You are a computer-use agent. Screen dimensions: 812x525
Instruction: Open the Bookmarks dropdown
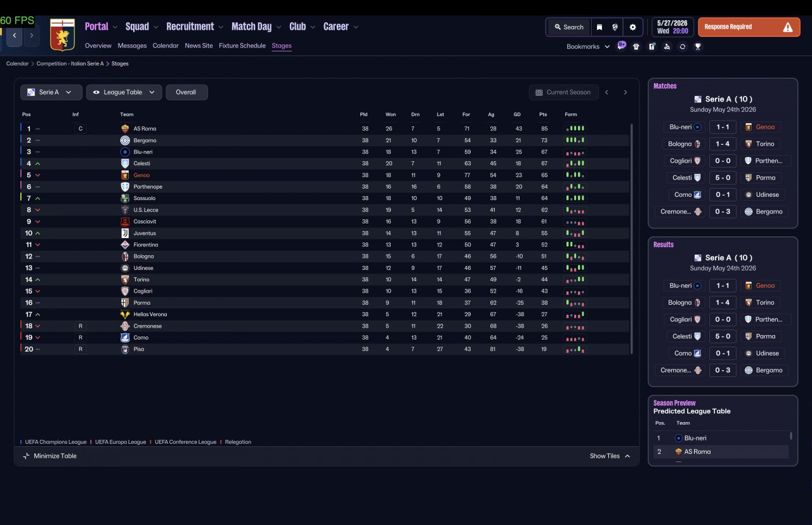[588, 46]
